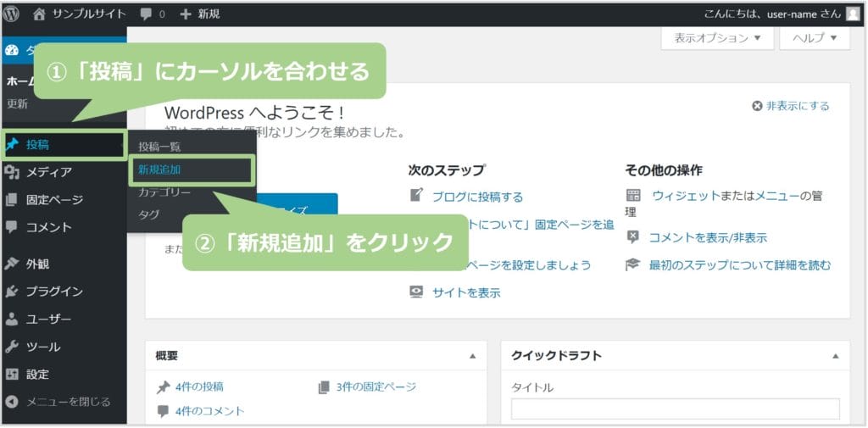Click the dismiss icon beside 非表示にする
This screenshot has height=428, width=868.
point(757,106)
